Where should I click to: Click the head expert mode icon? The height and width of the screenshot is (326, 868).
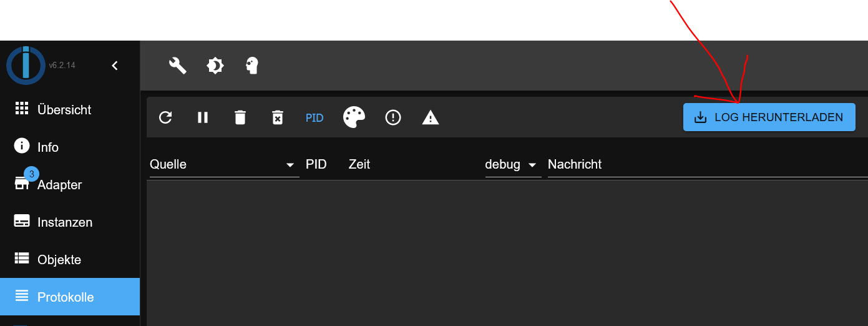click(252, 66)
